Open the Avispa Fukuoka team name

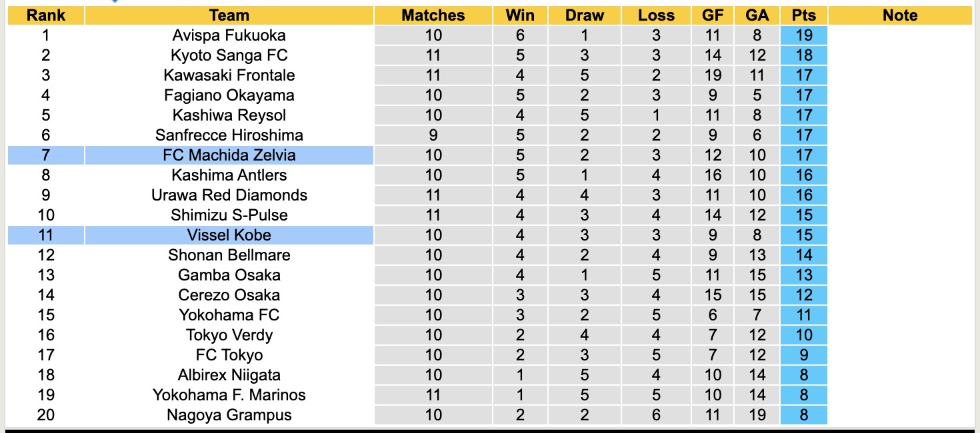[229, 35]
